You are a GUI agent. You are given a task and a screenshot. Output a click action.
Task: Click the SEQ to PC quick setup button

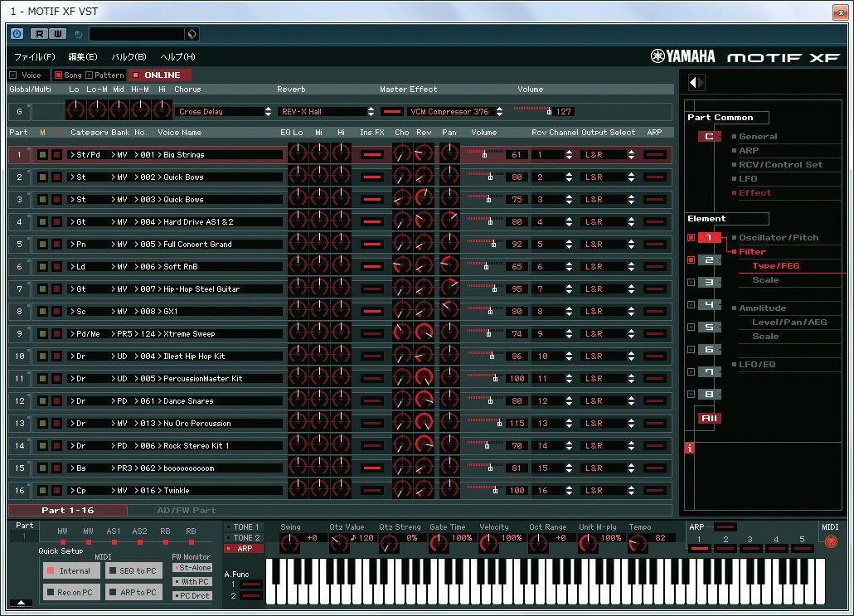[133, 571]
